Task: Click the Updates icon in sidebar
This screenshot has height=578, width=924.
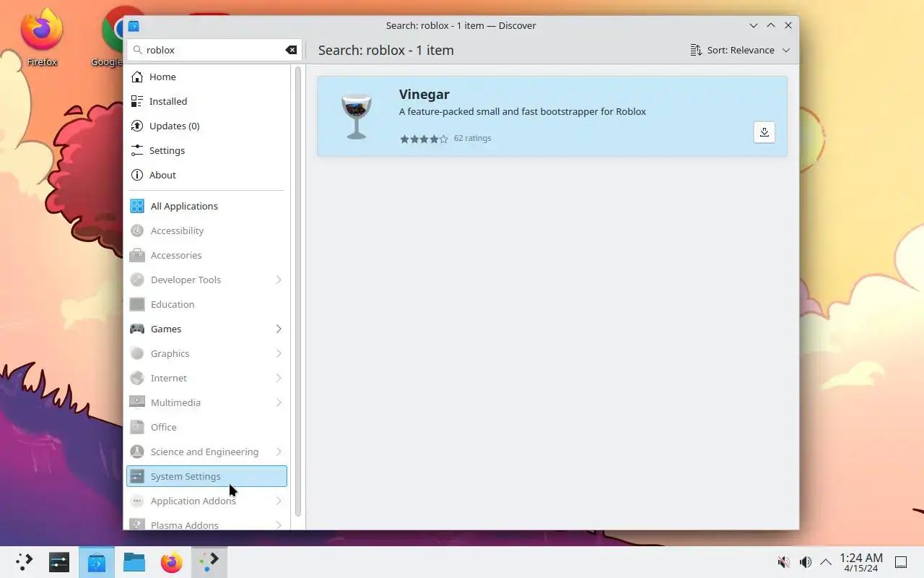Action: (137, 126)
